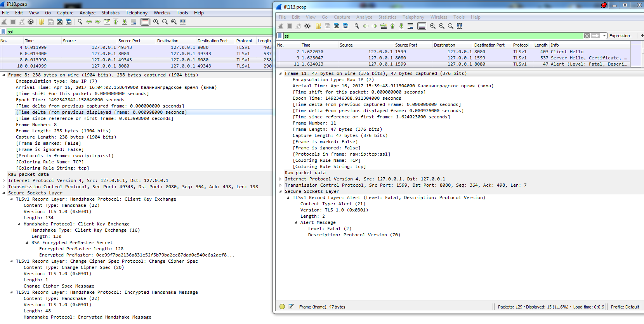Collapse RSA Encrypted PreMaster Secret node
Image resolution: width=644 pixels, height=324 pixels.
coord(27,243)
